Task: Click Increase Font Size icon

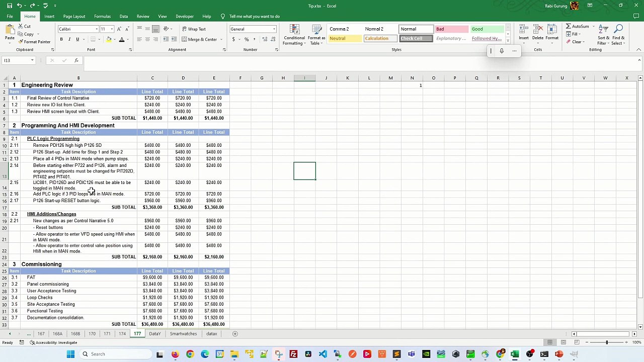Action: click(119, 29)
